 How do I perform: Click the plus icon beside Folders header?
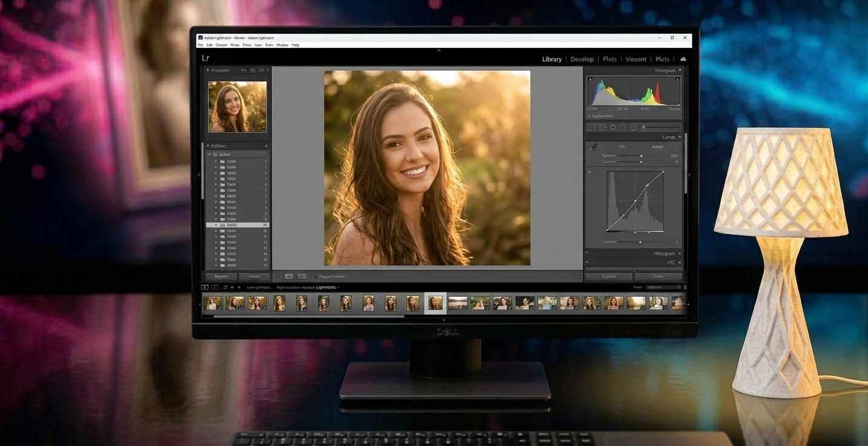click(266, 146)
